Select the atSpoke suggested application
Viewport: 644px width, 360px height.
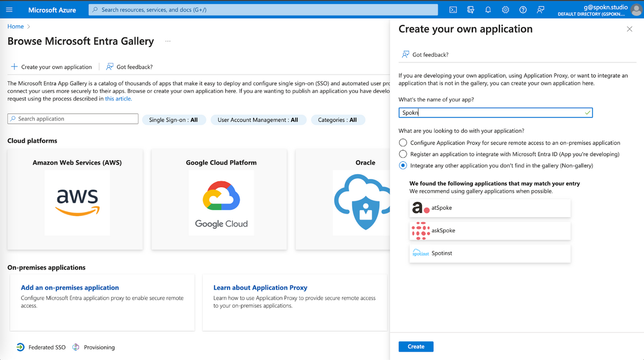pyautogui.click(x=490, y=208)
